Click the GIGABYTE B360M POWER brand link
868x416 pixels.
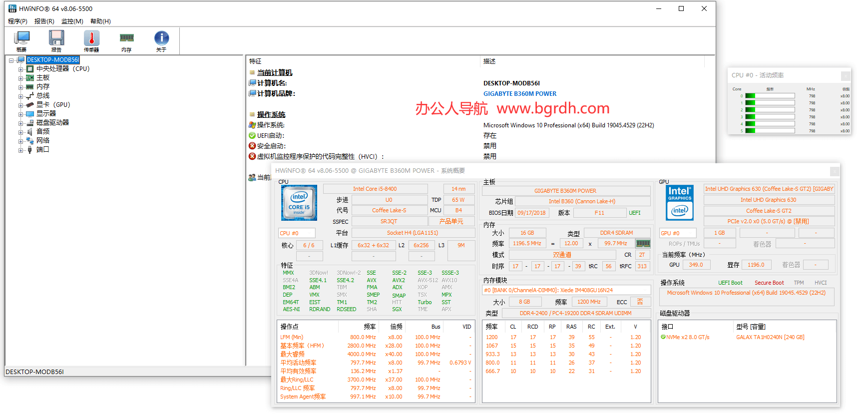(519, 94)
